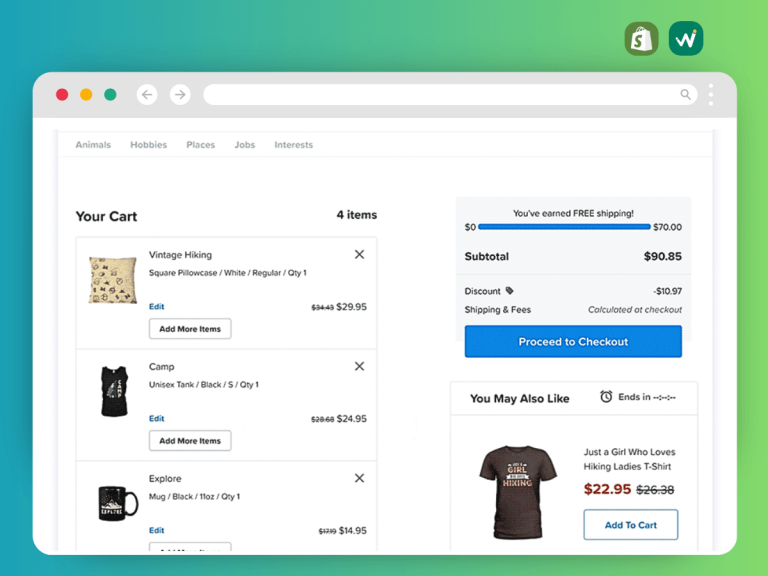Open the Explore mug thumbnail
Viewport: 768px width, 576px height.
tap(118, 504)
